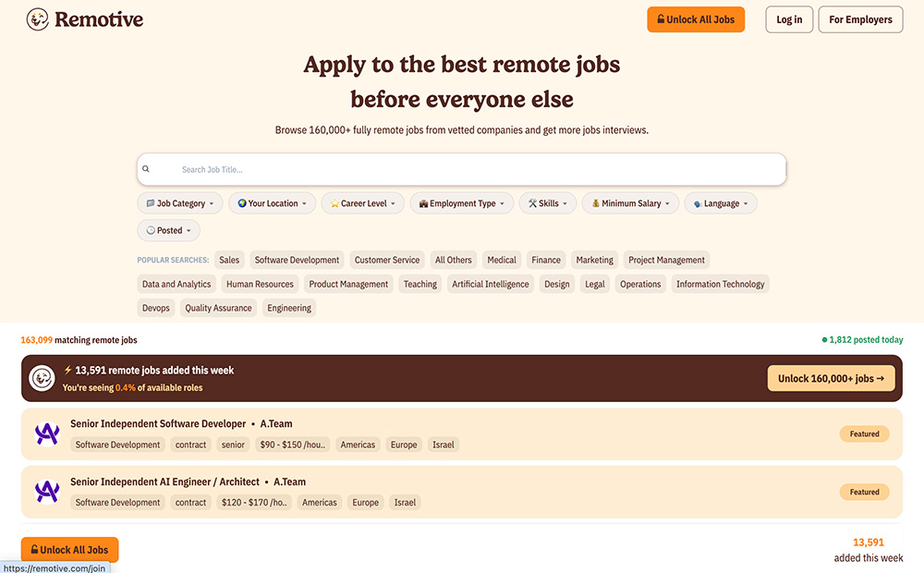Select Software Development popular search

297,260
